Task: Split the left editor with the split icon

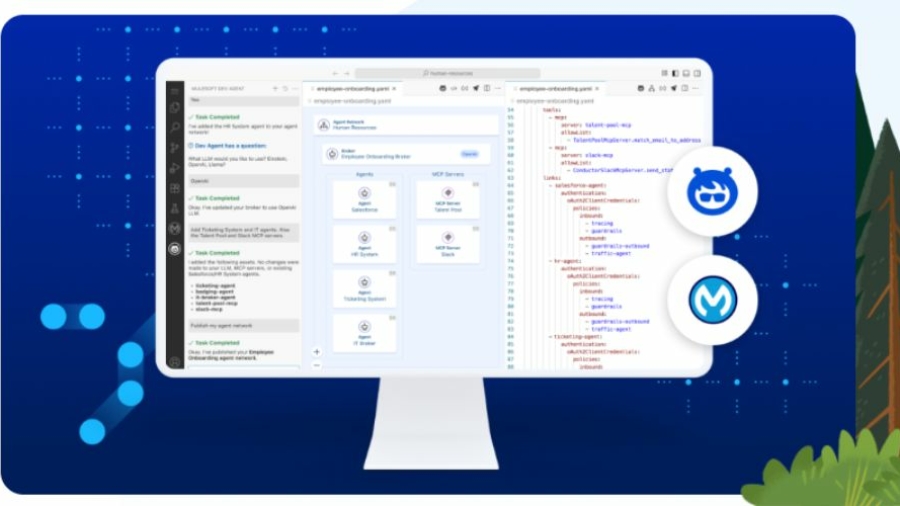Action: point(487,89)
